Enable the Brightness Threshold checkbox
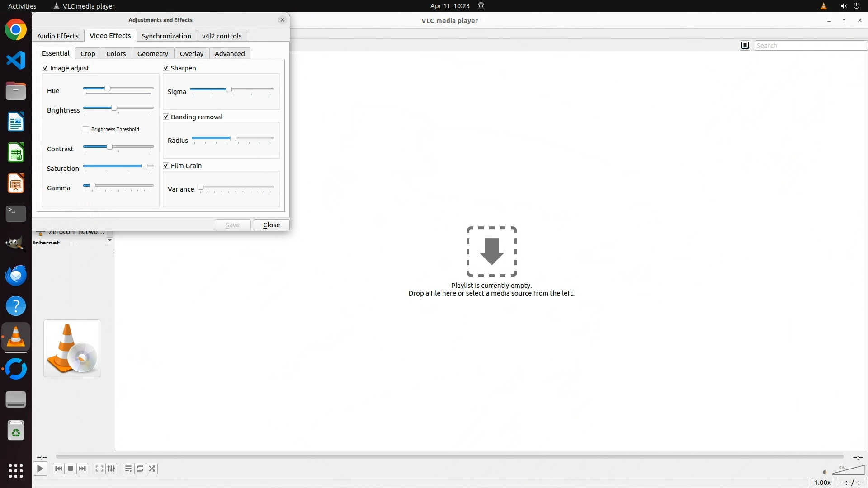Image resolution: width=868 pixels, height=488 pixels. 86,129
